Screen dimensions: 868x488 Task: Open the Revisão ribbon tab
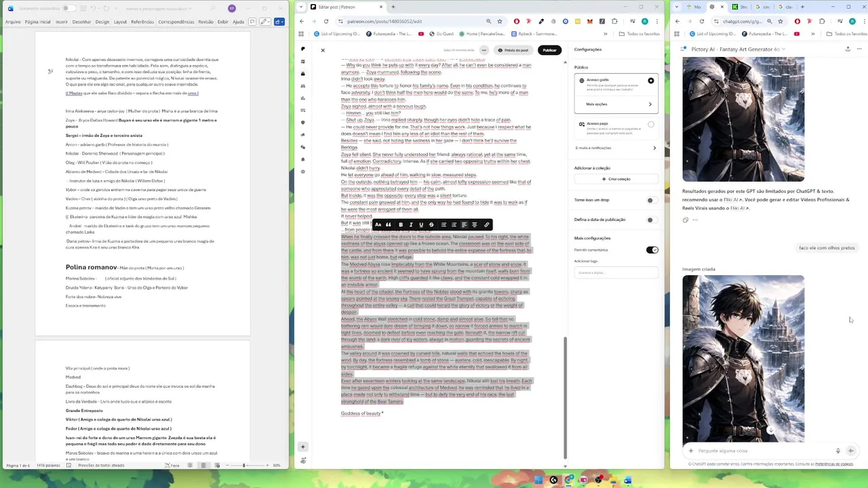[x=205, y=22]
